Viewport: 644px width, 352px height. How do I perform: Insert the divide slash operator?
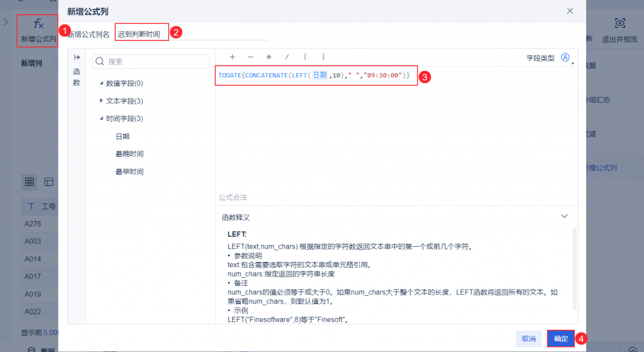click(287, 57)
